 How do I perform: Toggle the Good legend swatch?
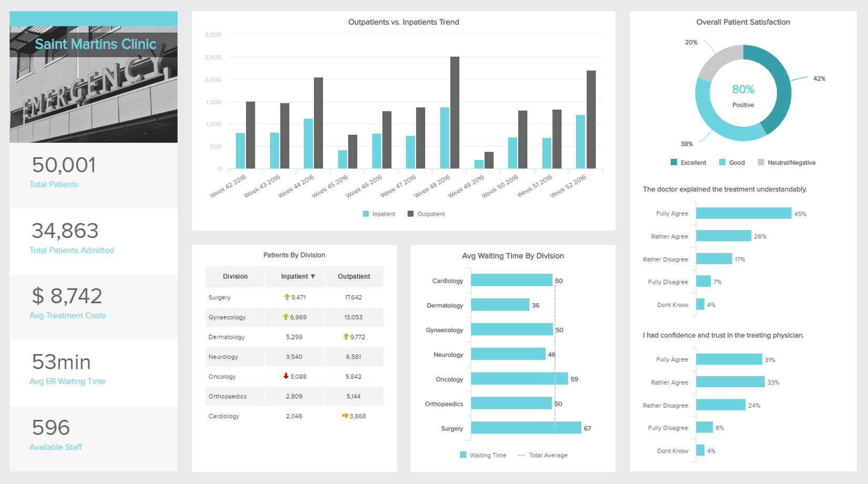722,163
